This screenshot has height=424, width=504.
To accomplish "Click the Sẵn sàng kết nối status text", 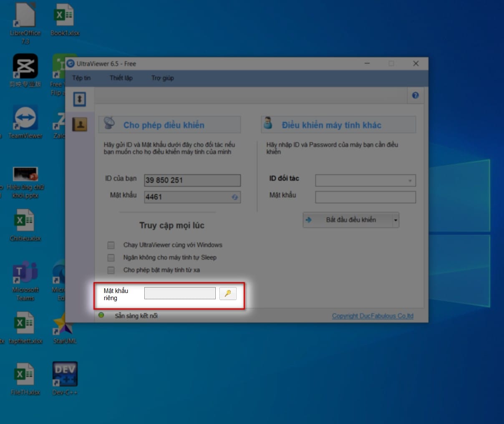I will [136, 316].
